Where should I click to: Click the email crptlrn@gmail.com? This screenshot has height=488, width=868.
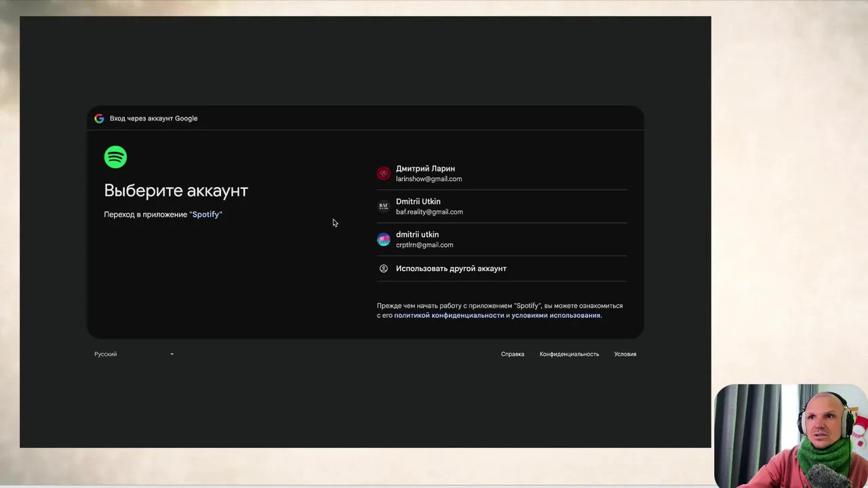click(425, 245)
